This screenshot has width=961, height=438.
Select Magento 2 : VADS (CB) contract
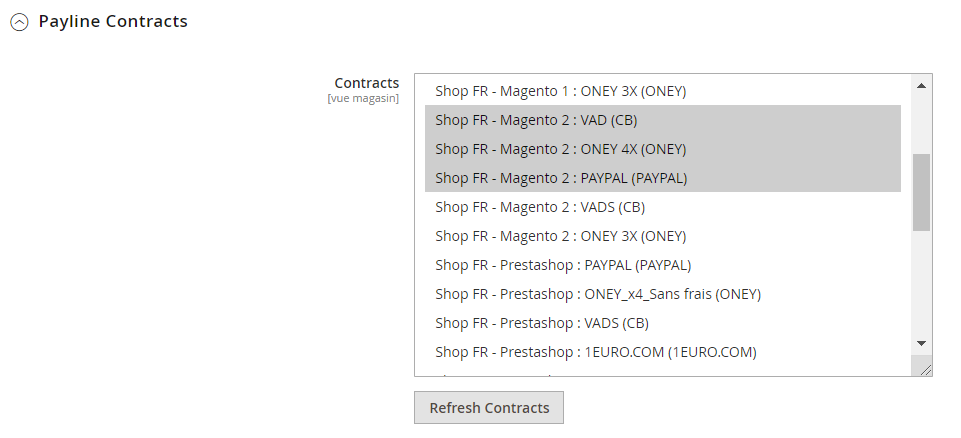(x=540, y=207)
